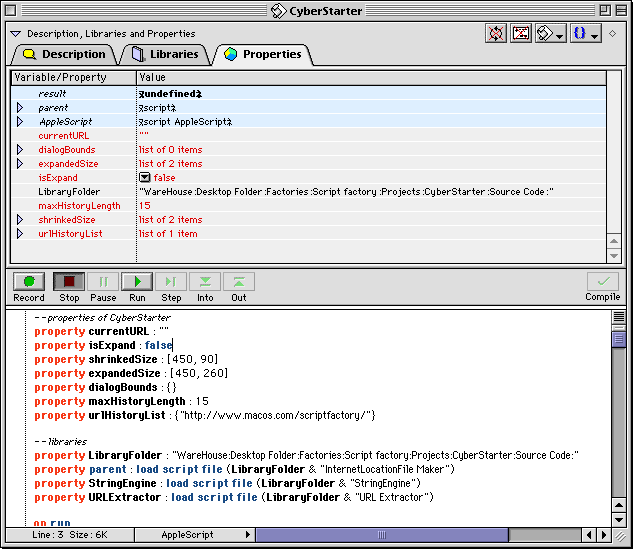This screenshot has width=633, height=549.
Task: Click the editor scroll down arrow
Action: pyautogui.click(x=618, y=519)
